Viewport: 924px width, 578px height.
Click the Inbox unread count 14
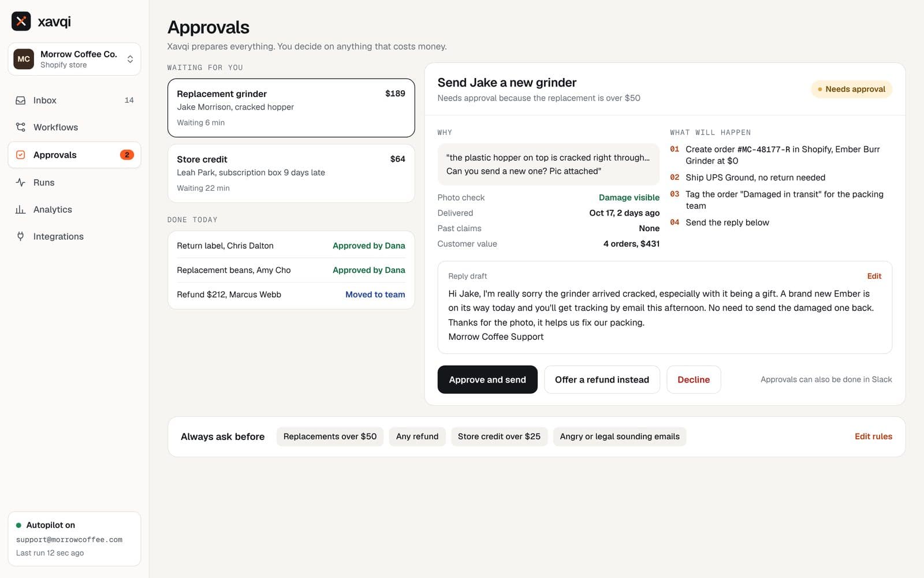point(129,100)
